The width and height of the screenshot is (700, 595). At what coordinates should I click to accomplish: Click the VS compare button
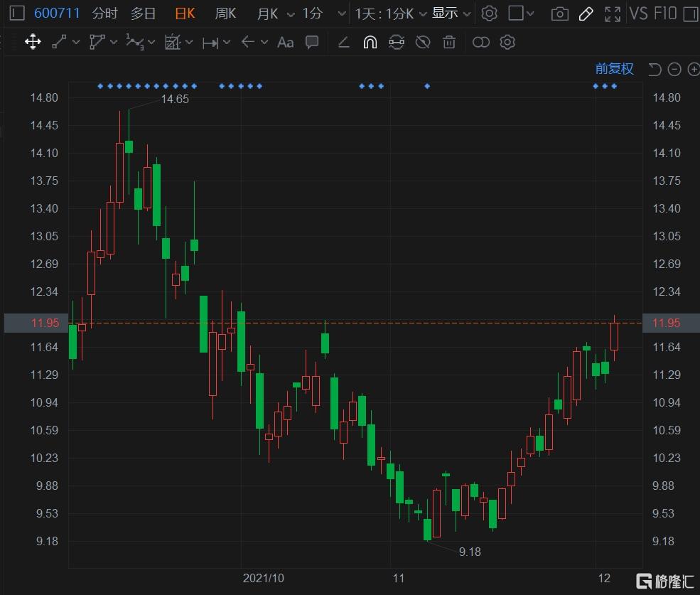tap(638, 14)
